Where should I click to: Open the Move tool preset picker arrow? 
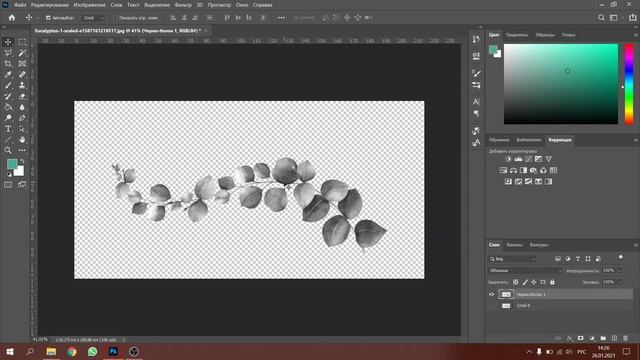[x=38, y=18]
